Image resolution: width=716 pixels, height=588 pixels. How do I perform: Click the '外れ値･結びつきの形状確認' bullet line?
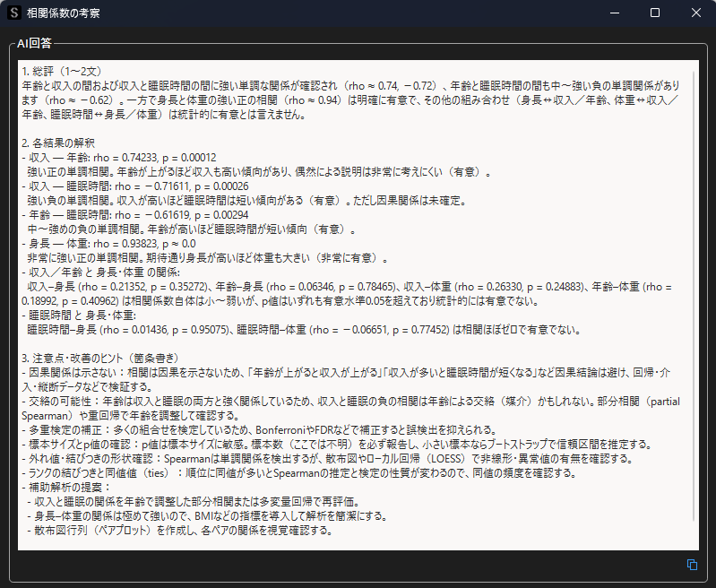click(x=327, y=458)
